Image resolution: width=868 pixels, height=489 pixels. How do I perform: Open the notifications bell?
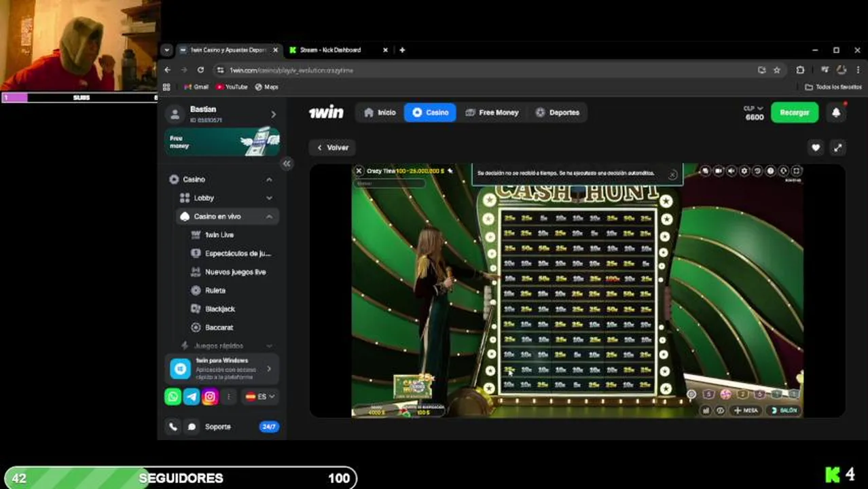click(x=836, y=113)
